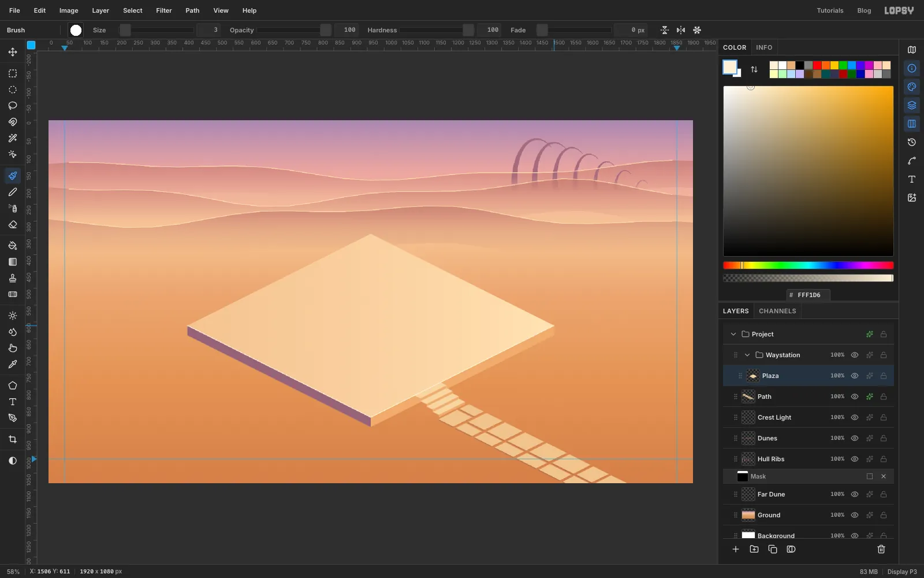Open the Blog link
The width and height of the screenshot is (924, 578).
coord(864,10)
